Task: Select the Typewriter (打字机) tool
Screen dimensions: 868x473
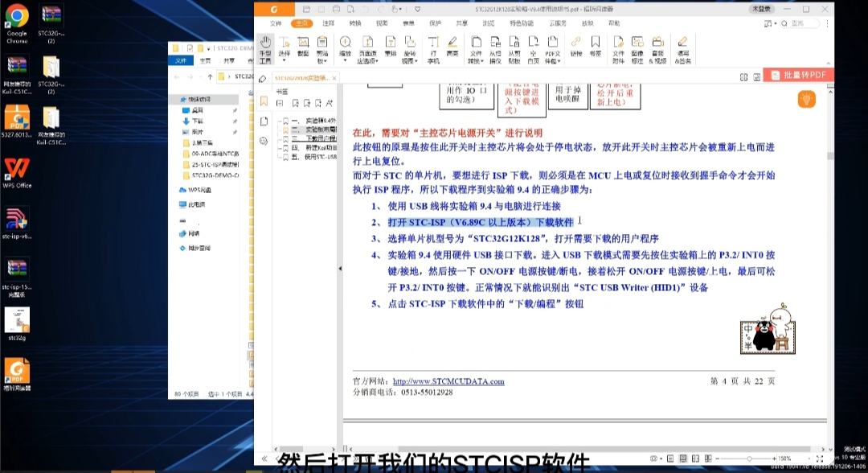Action: 433,49
